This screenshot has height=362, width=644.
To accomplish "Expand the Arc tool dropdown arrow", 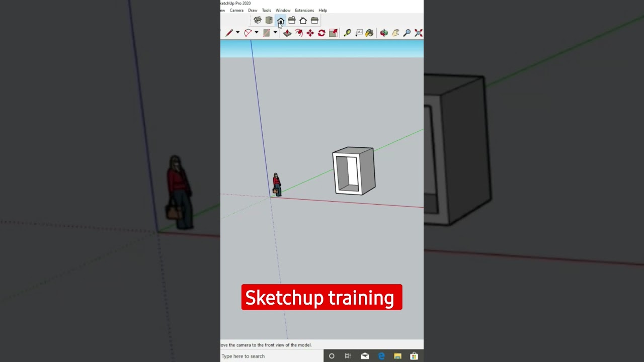I will coord(256,33).
